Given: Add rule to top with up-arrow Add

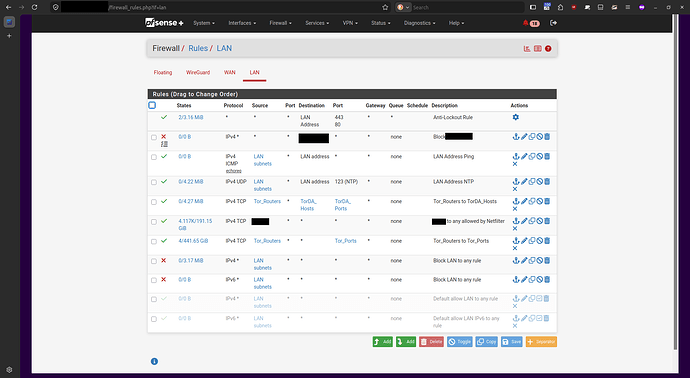Looking at the screenshot, I should point(382,341).
